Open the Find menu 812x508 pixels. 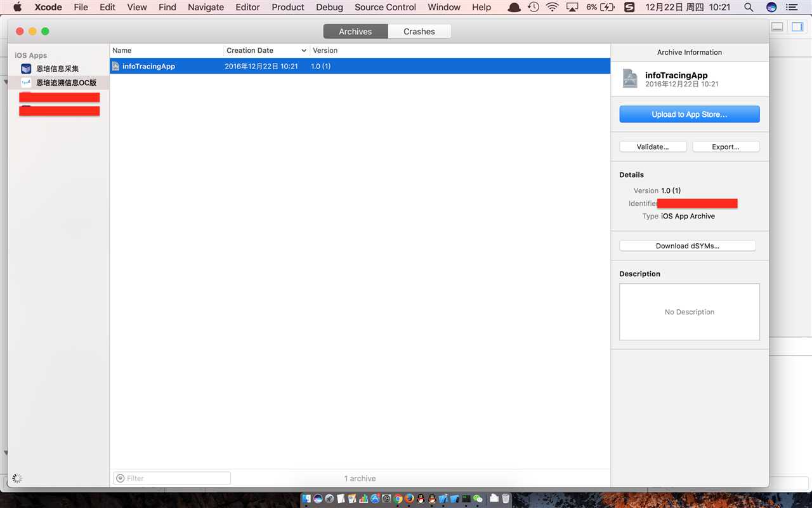[167, 7]
